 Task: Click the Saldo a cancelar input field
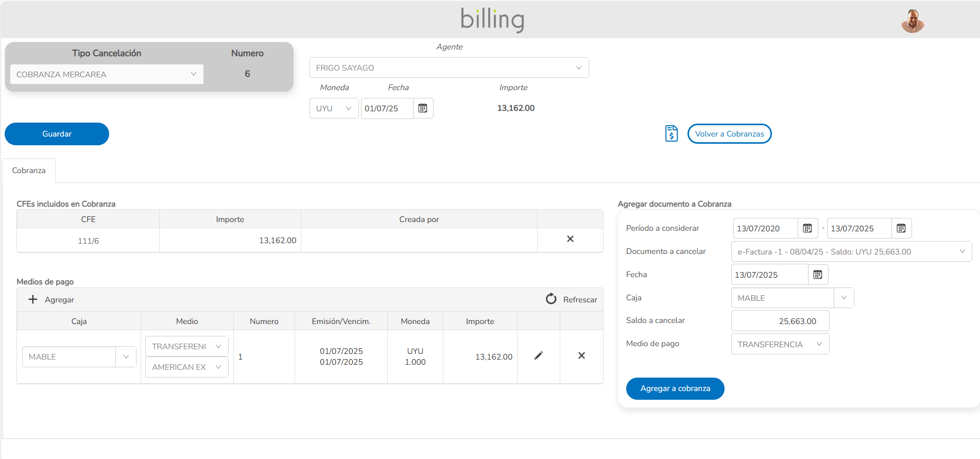[780, 321]
